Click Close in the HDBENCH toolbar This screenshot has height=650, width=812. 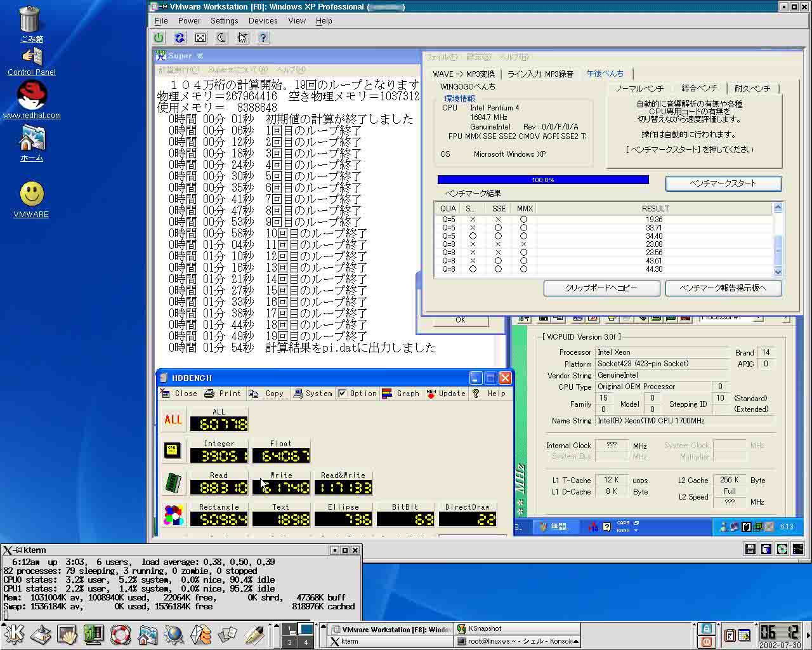click(179, 394)
